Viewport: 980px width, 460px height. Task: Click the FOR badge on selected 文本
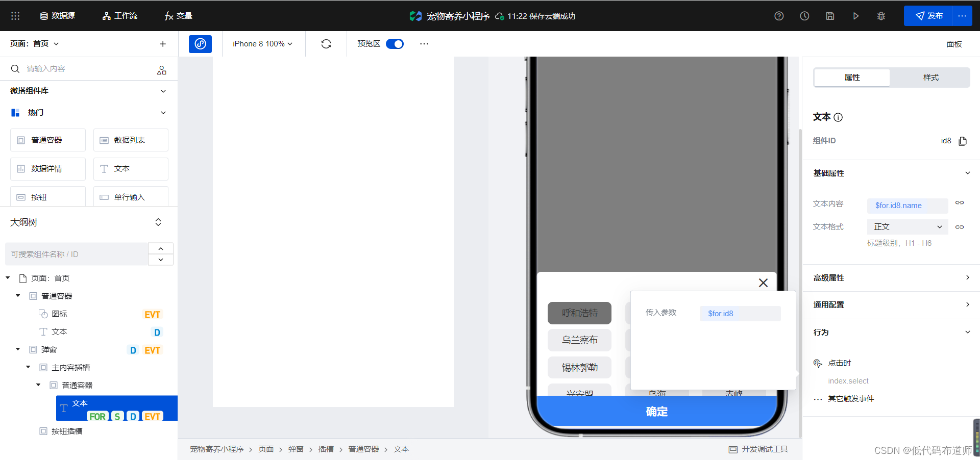pyautogui.click(x=97, y=417)
